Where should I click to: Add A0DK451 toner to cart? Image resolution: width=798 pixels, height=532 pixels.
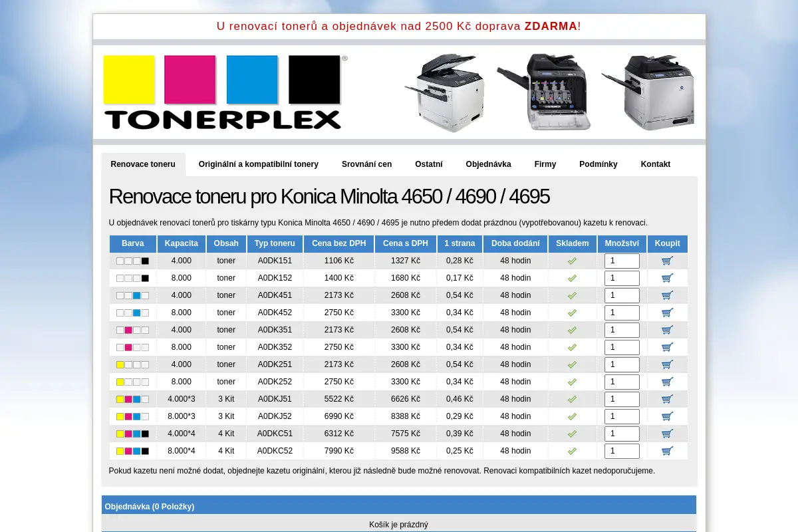tap(667, 295)
